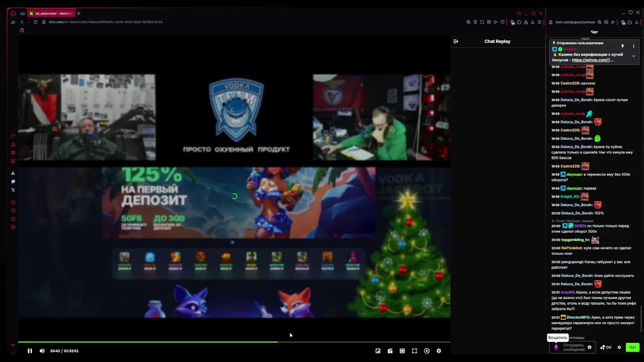Add page to bookmarks with heart icon
The image size is (644, 362).
coord(502,22)
